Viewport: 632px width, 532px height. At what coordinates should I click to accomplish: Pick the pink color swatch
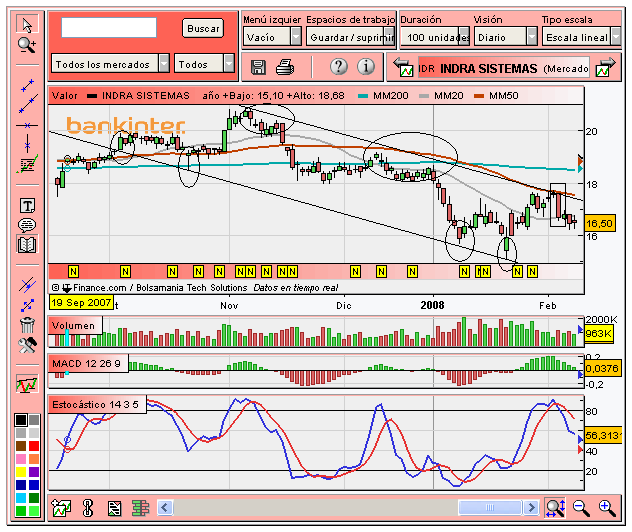coord(21,459)
